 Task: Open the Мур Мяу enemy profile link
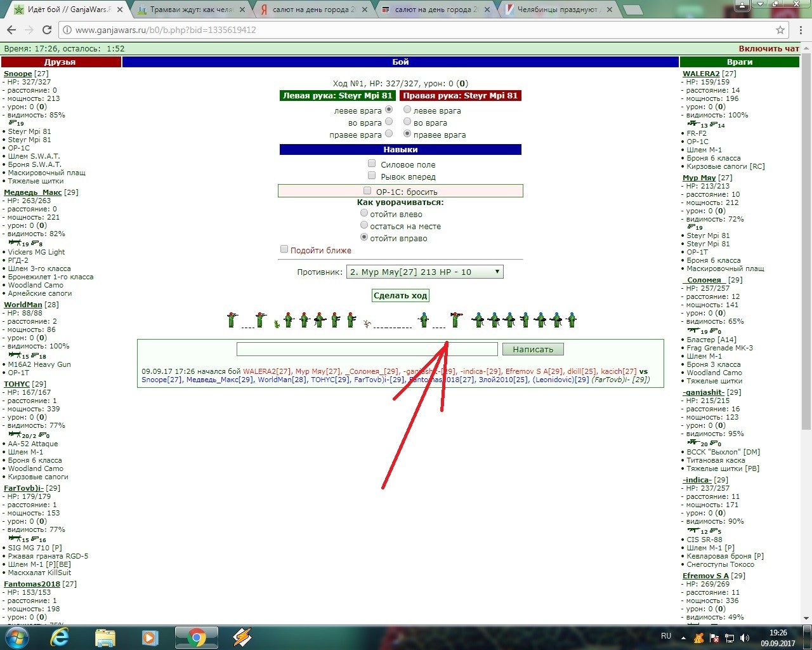click(x=699, y=178)
